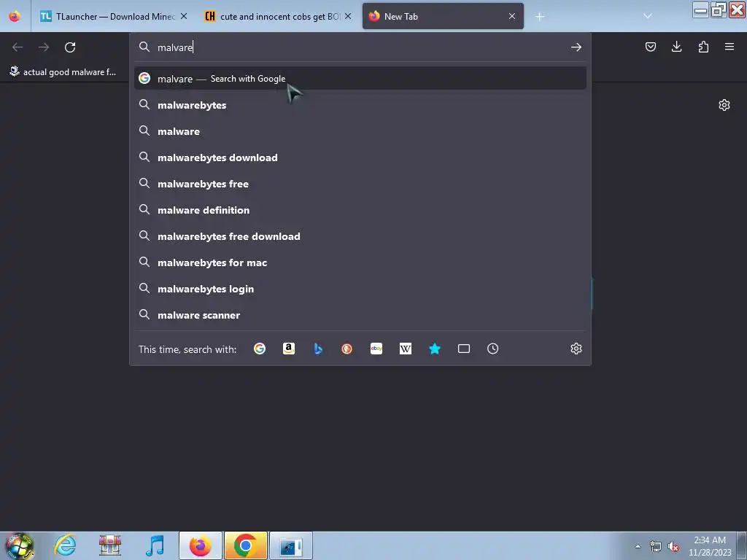Screen dimensions: 747x560
Task: Select 'malwarebytes download' suggestion
Action: tap(360, 157)
